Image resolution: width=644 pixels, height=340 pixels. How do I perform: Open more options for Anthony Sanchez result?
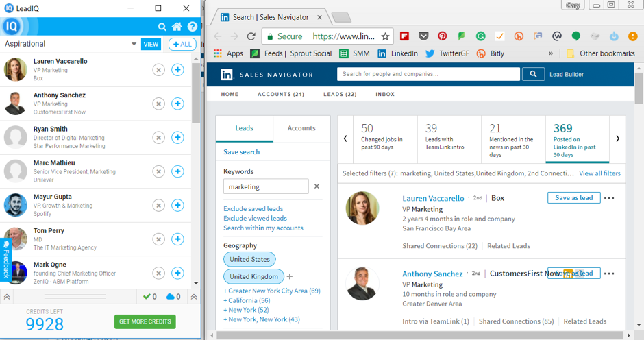(610, 274)
